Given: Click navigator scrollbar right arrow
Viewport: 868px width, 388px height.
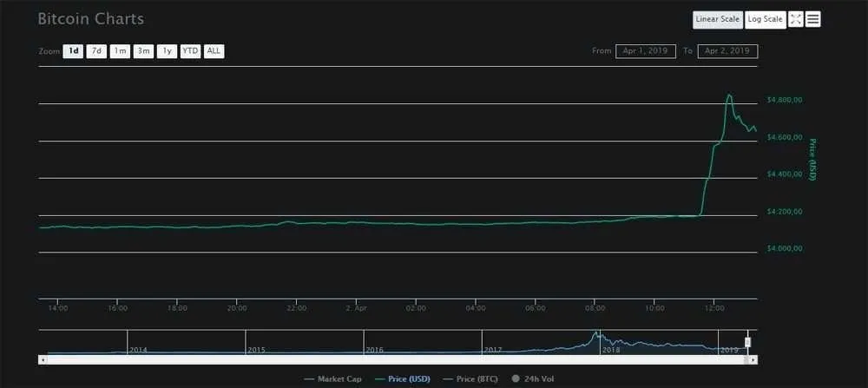Looking at the screenshot, I should tap(754, 359).
